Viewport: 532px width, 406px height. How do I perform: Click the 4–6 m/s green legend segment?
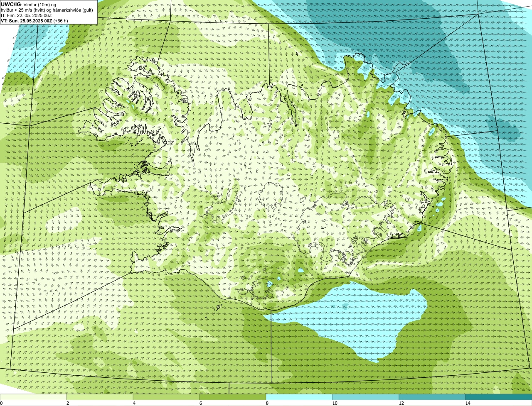[x=166, y=397]
